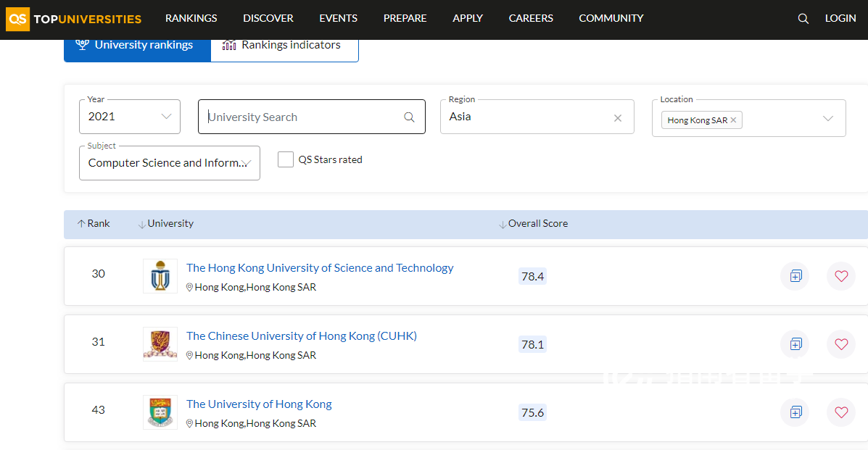Remove the Hong Kong SAR location tag
The image size is (868, 450).
coord(733,120)
